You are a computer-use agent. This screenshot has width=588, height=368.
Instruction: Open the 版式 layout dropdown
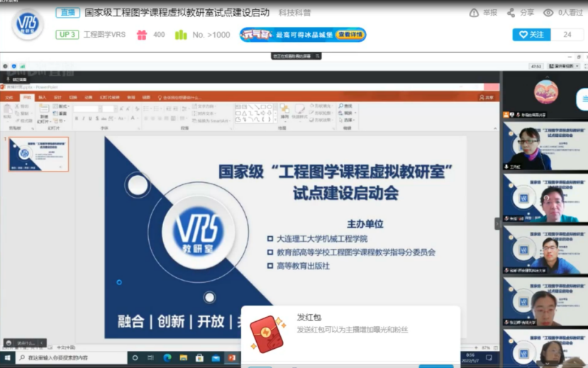[61, 106]
